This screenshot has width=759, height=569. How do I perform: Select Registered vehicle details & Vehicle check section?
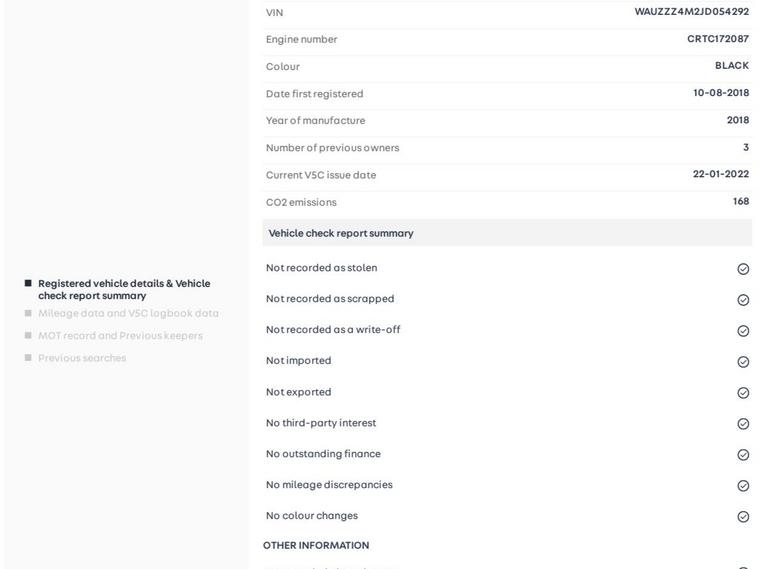(123, 289)
